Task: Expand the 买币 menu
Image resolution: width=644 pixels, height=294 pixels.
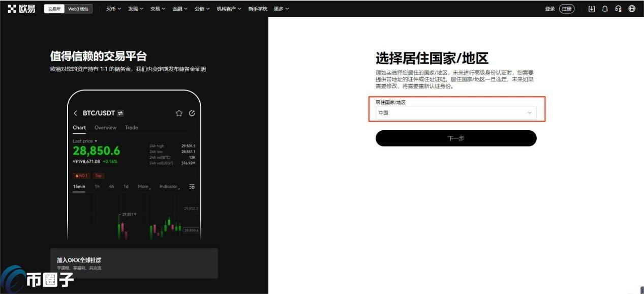Action: pyautogui.click(x=113, y=9)
